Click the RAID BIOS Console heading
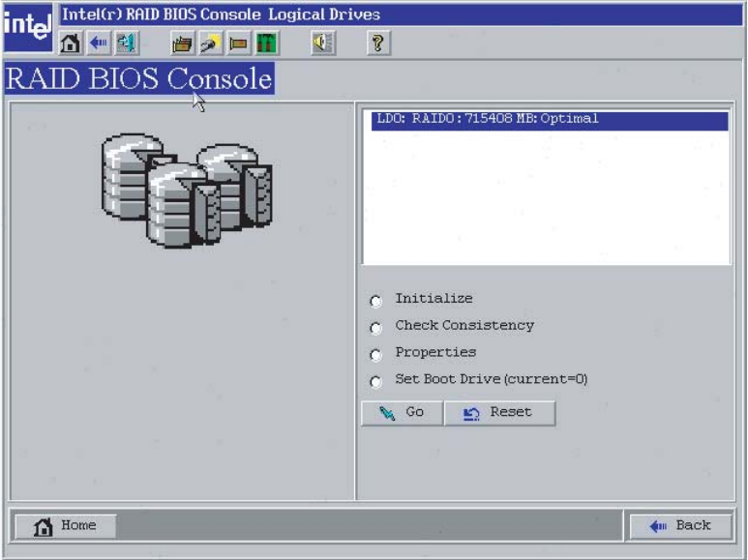748x560 pixels. pos(139,78)
